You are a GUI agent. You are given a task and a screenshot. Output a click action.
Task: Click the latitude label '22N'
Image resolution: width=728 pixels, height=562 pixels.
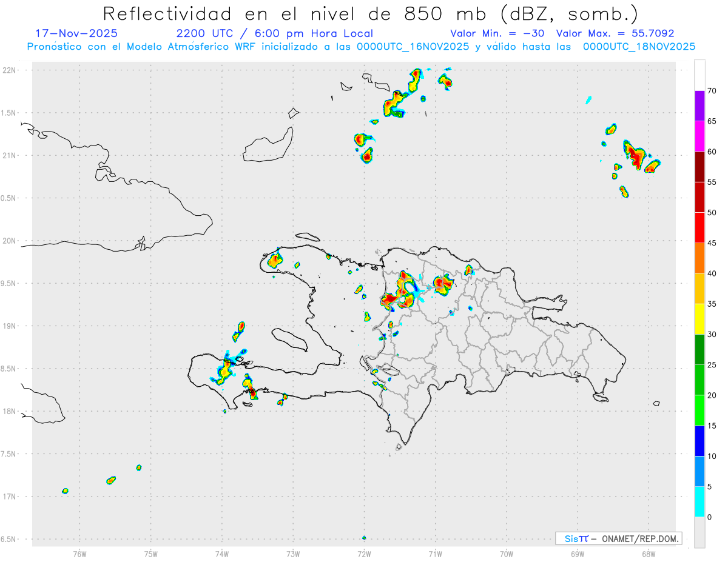[x=10, y=70]
